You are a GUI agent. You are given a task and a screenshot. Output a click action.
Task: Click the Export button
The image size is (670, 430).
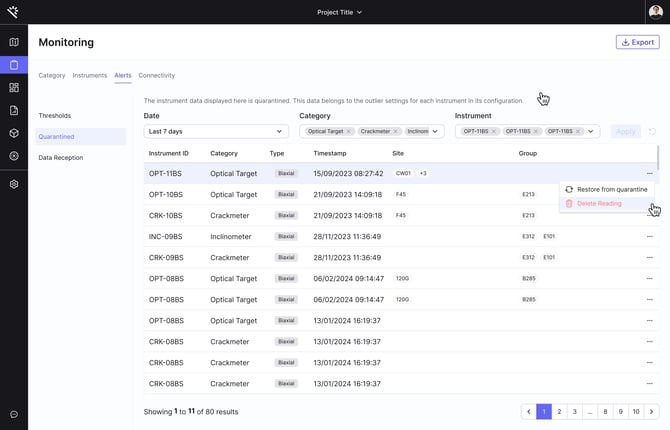pos(637,42)
